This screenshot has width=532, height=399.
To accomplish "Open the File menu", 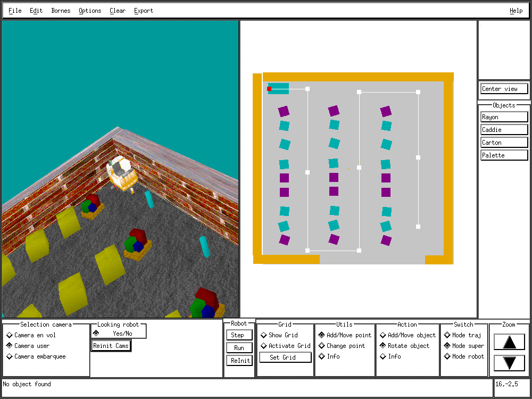I will click(x=15, y=11).
